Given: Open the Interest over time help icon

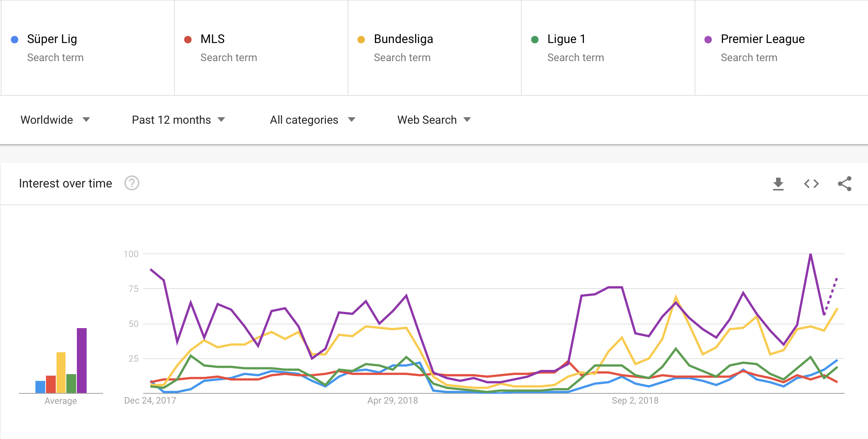Looking at the screenshot, I should 132,183.
